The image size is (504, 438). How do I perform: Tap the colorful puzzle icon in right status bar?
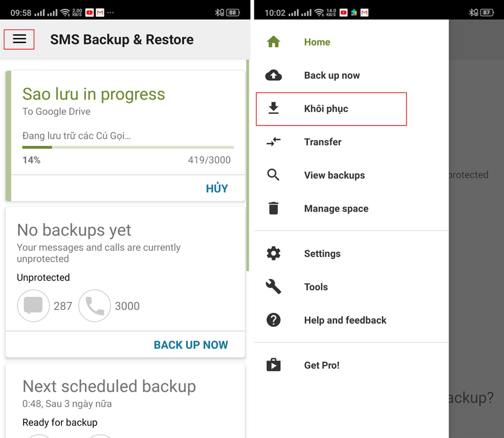[354, 13]
